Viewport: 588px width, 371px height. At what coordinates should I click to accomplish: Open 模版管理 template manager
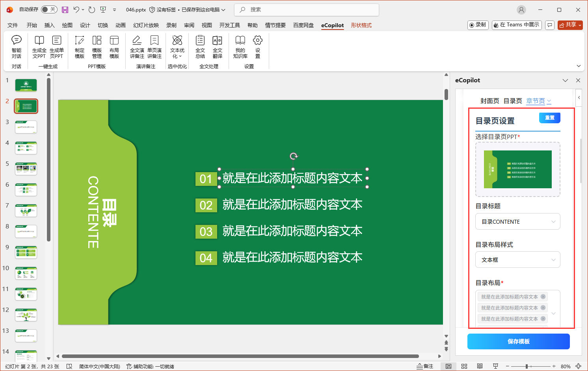pos(97,47)
